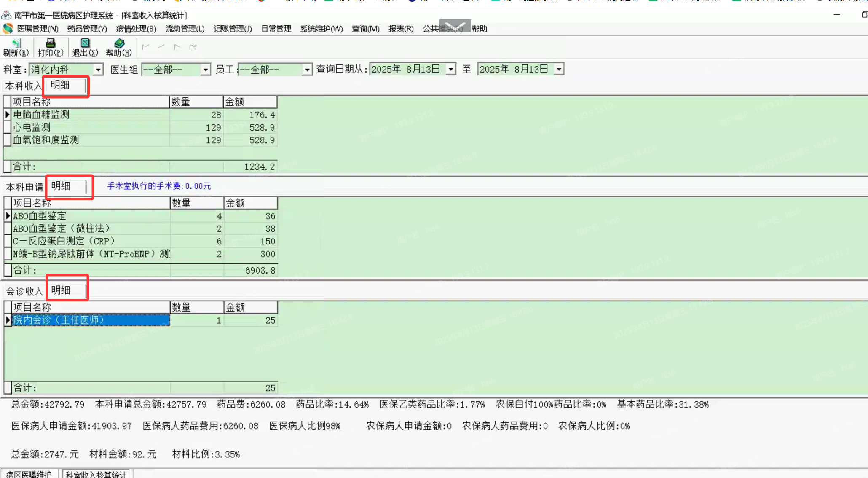Expand the 医生组 doctor group dropdown
Image resolution: width=868 pixels, height=478 pixels.
[205, 70]
